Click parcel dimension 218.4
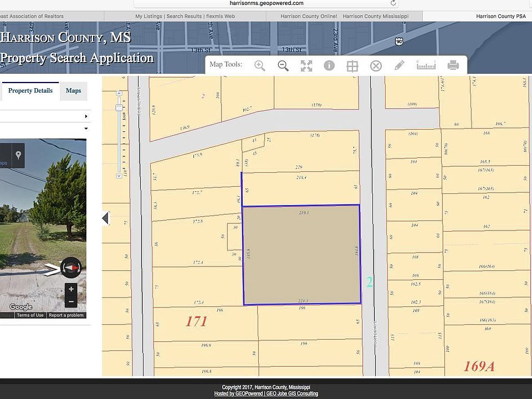This screenshot has width=532, height=399. [301, 177]
